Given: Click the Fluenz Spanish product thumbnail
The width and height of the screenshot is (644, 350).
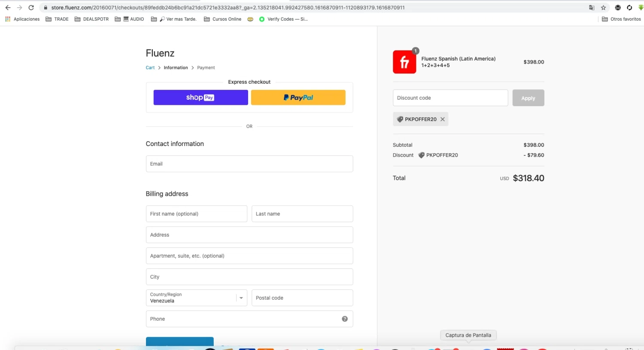Looking at the screenshot, I should [x=404, y=62].
